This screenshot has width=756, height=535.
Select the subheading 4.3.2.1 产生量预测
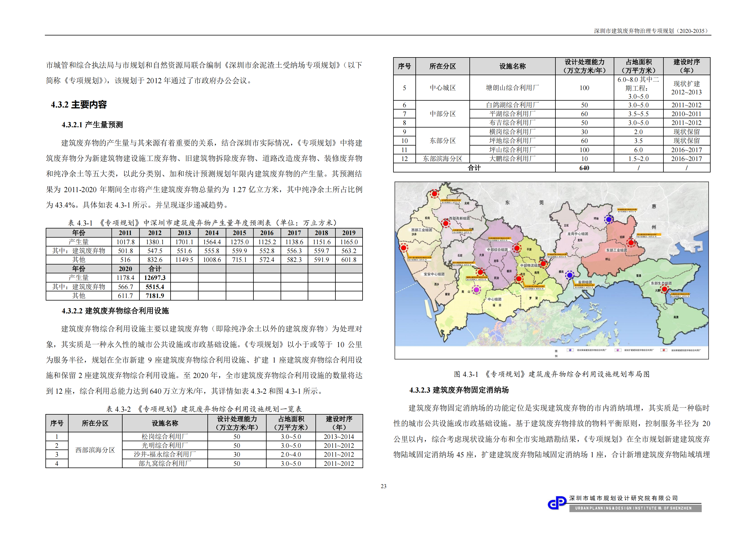point(92,125)
